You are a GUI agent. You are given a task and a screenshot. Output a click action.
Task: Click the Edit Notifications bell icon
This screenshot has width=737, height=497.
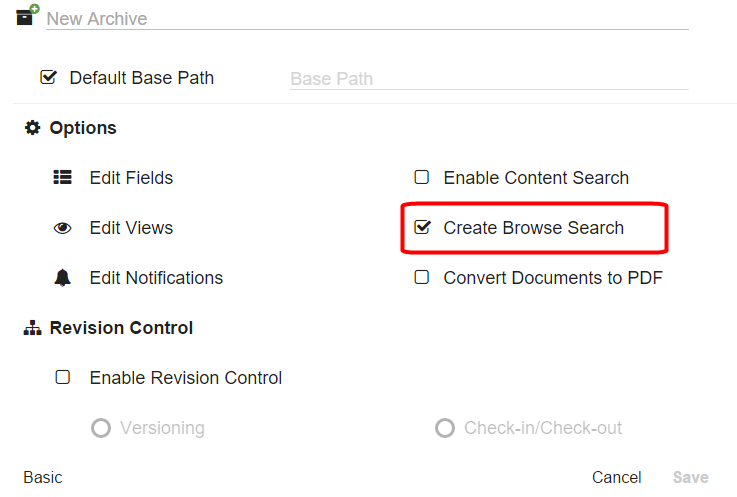pos(63,278)
